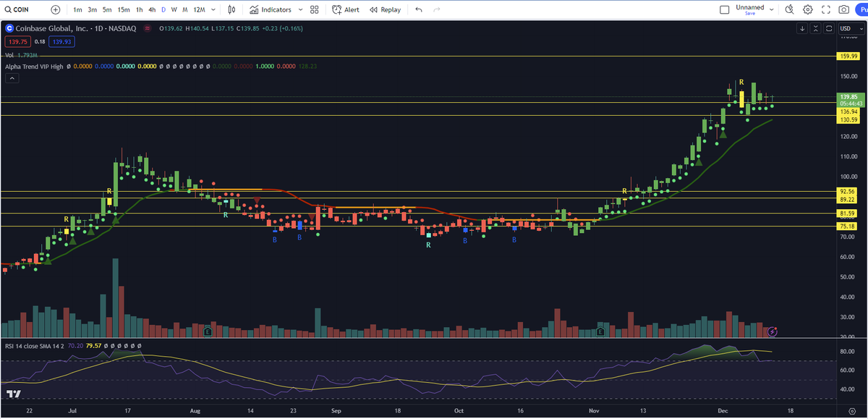Click the Coinbase logo icon

coord(9,28)
